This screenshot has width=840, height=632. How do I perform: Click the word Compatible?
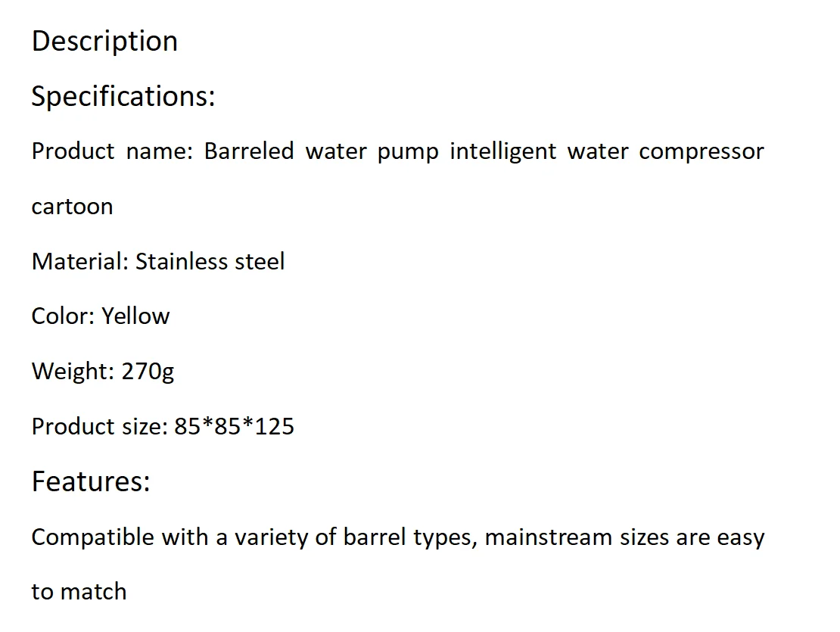[x=92, y=537]
